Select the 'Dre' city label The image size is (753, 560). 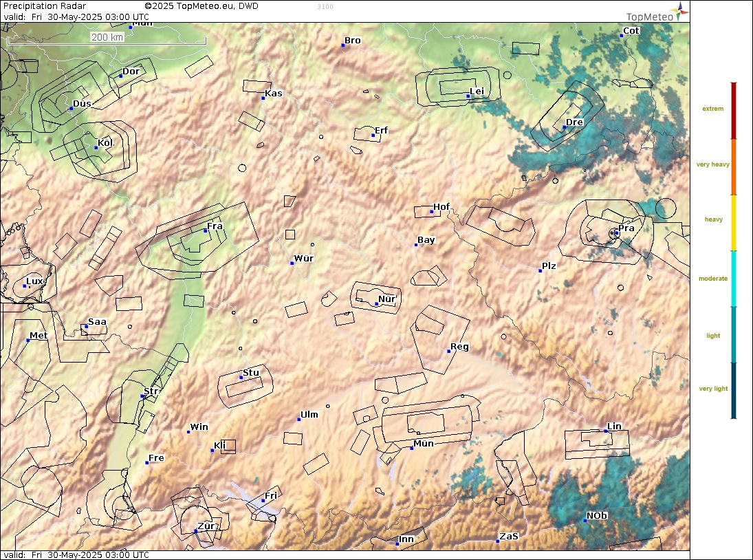click(574, 122)
